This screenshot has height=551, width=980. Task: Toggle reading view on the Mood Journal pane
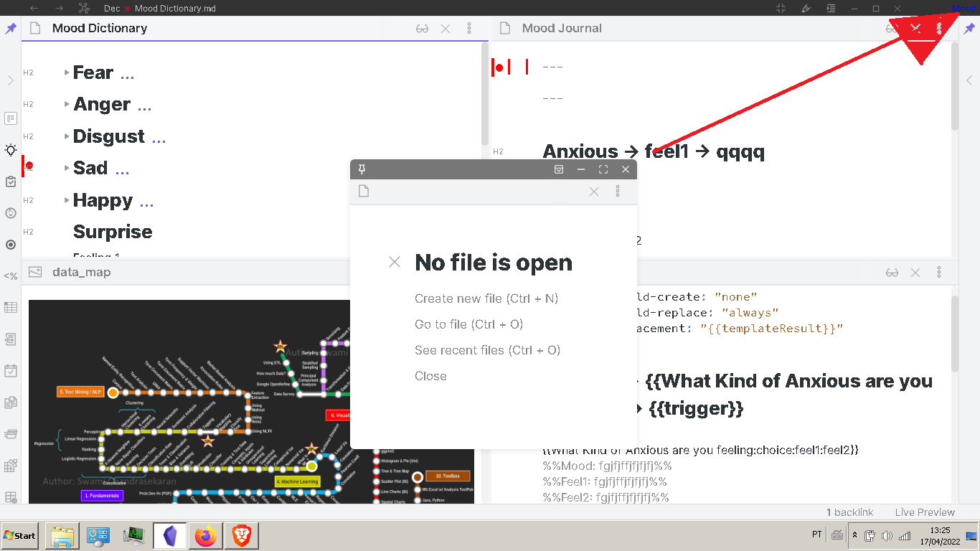pyautogui.click(x=892, y=28)
